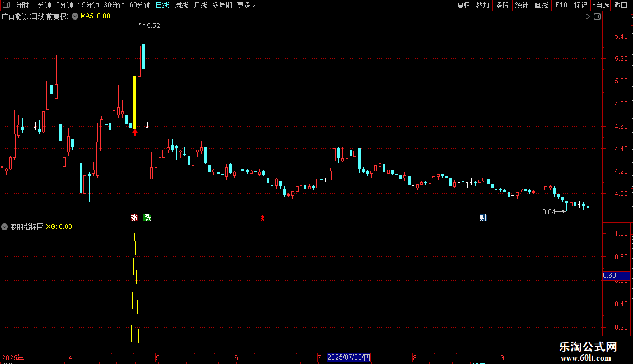Activate the 画线 drawing tools

click(x=541, y=5)
